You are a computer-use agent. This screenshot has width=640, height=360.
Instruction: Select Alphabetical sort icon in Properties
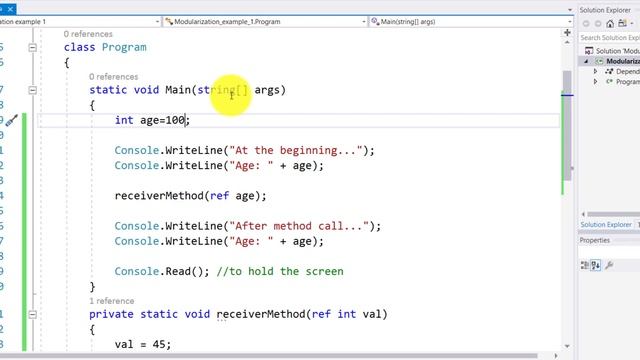point(596,265)
